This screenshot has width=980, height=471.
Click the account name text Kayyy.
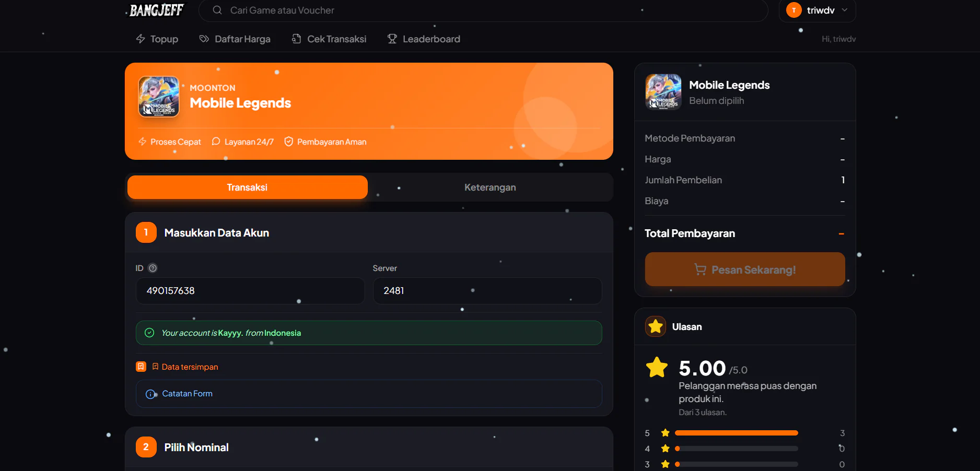pyautogui.click(x=230, y=333)
